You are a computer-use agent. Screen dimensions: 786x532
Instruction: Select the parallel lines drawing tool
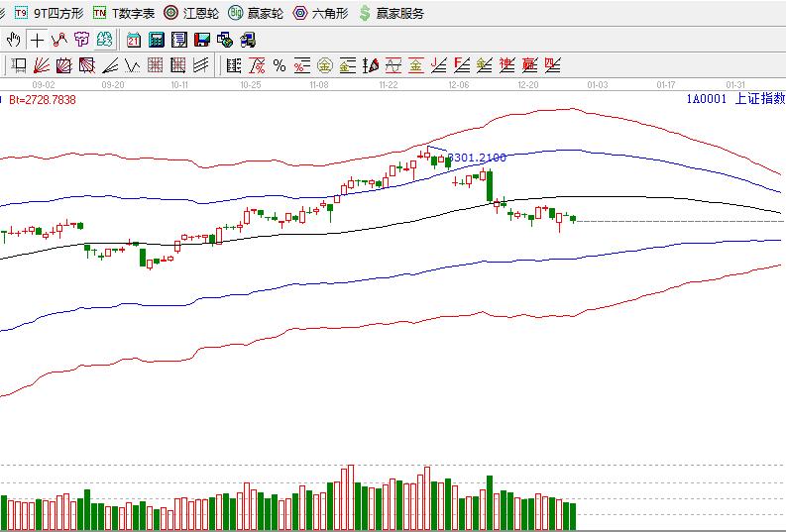point(201,66)
